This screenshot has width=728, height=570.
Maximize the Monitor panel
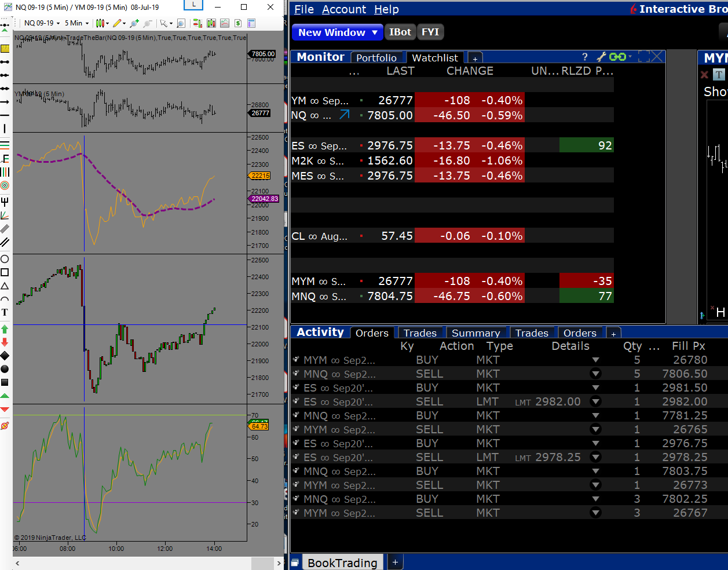coord(643,57)
